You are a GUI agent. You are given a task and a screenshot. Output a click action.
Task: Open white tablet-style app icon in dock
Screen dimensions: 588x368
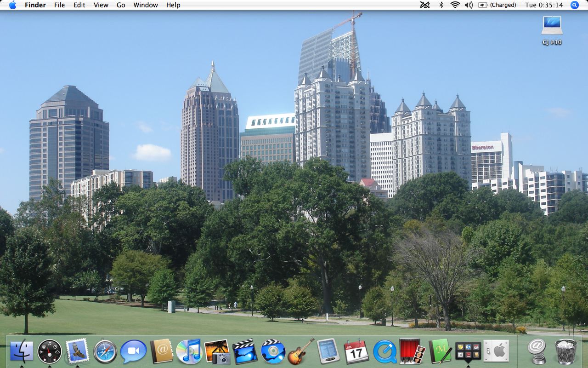tap(329, 351)
